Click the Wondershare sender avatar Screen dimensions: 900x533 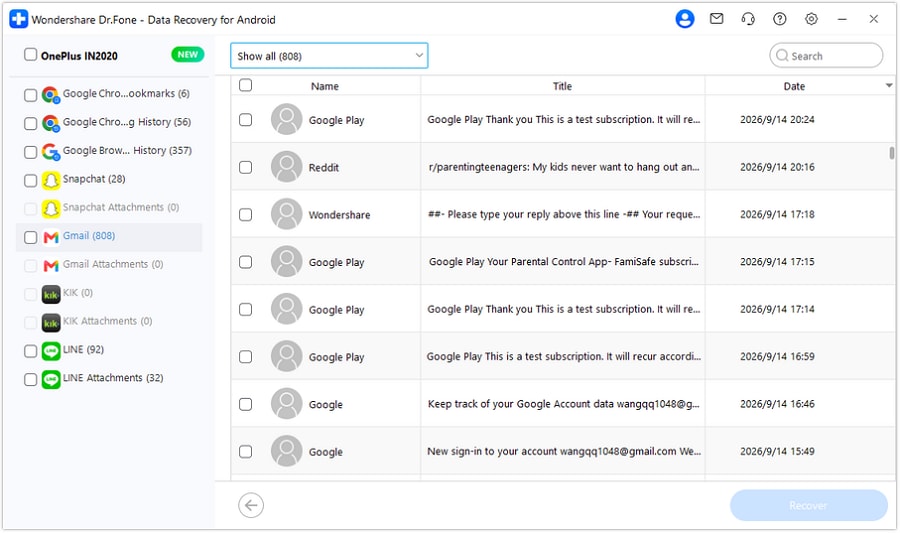[x=286, y=214]
